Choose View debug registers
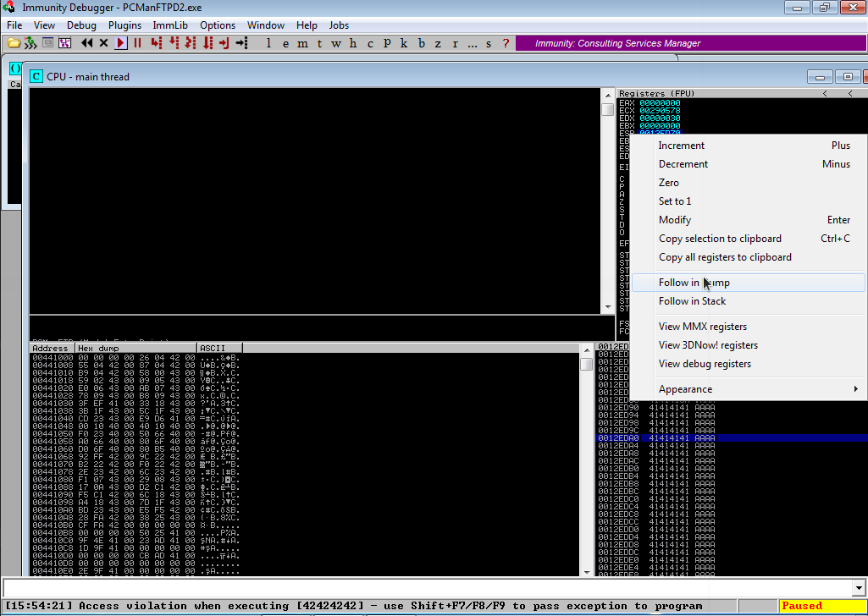868x616 pixels. (x=748, y=364)
